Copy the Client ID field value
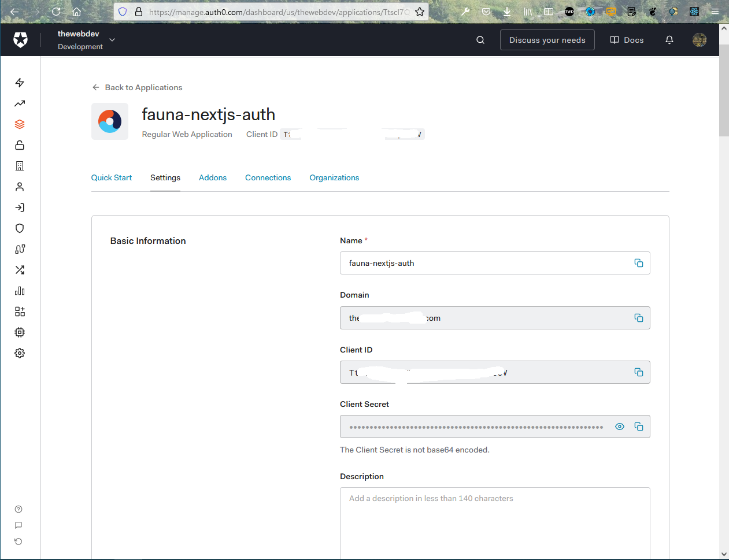Viewport: 729px width, 560px height. pos(639,372)
